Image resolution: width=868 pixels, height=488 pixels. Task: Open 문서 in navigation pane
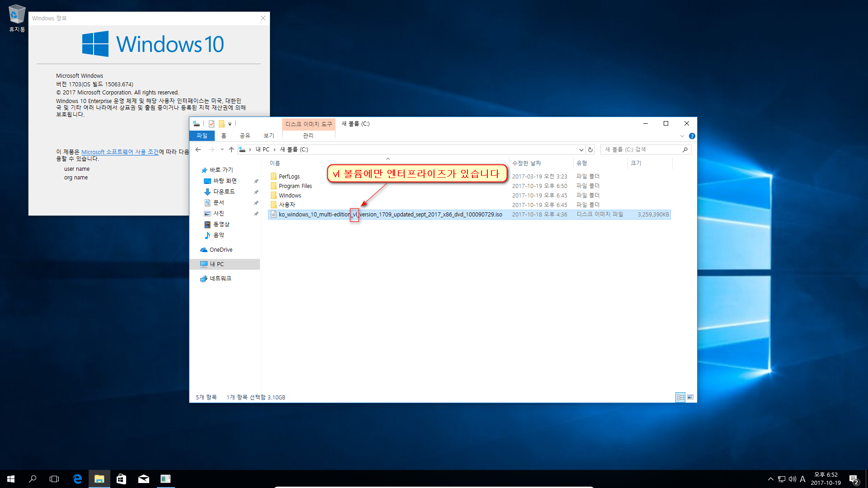click(218, 202)
